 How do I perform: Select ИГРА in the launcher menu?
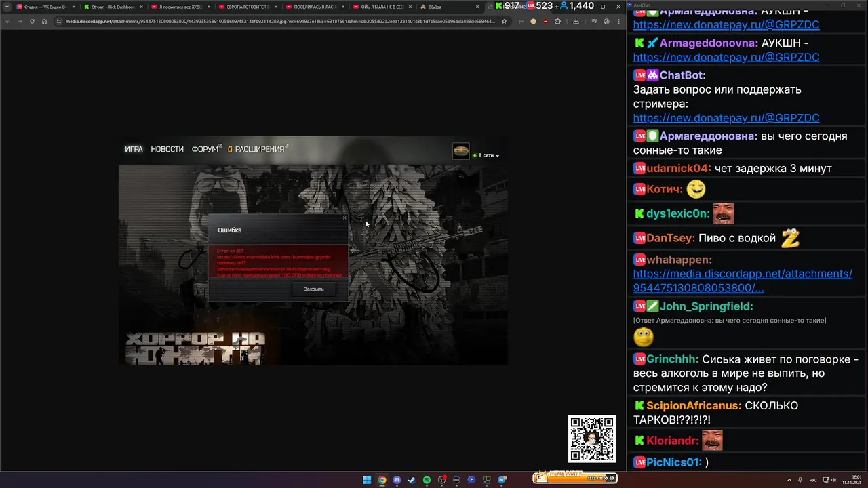pyautogui.click(x=134, y=149)
